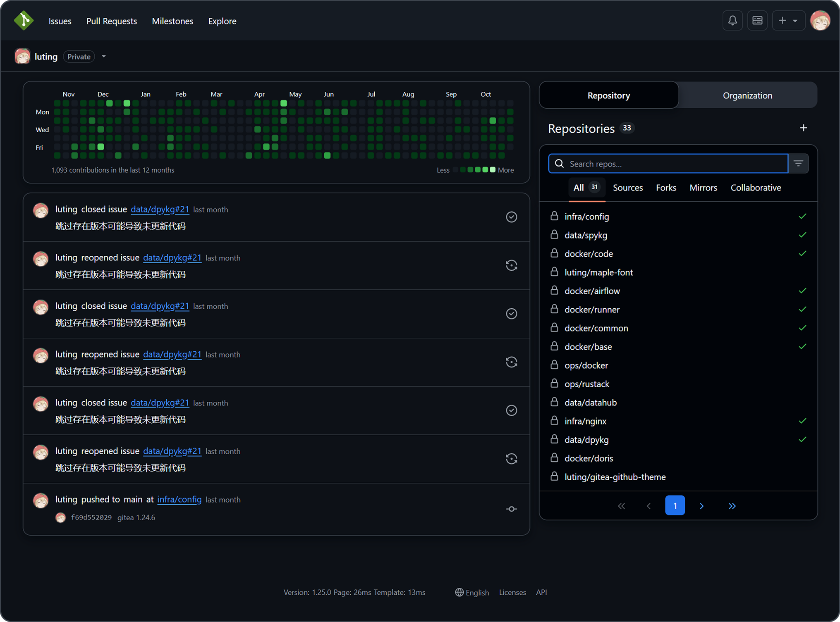This screenshot has height=622, width=840.
Task: Open the infra/config pushed link
Action: (179, 499)
